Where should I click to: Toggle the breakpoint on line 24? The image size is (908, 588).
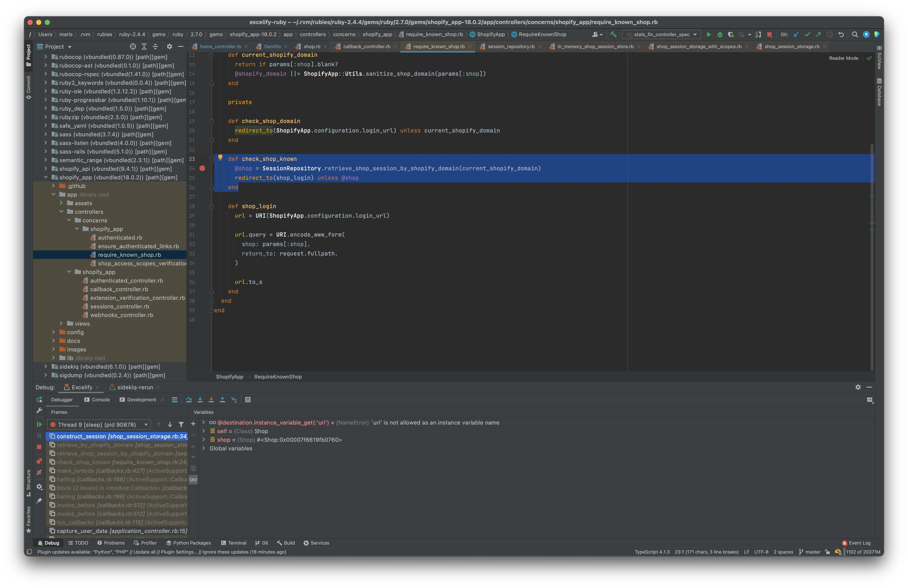point(202,168)
